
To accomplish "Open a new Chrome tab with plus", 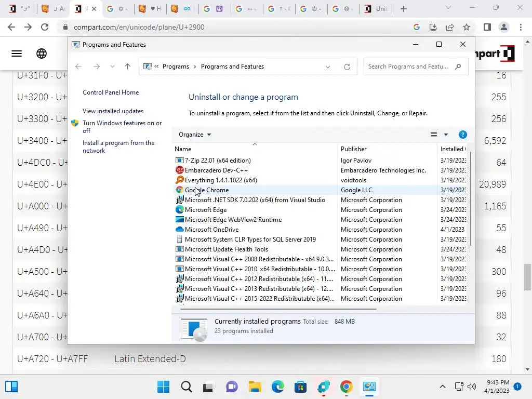I will [403, 9].
